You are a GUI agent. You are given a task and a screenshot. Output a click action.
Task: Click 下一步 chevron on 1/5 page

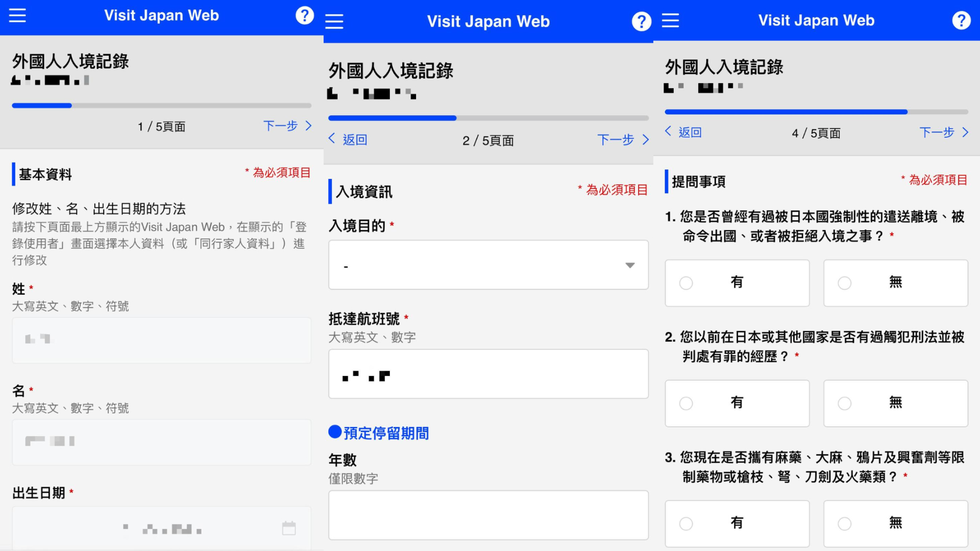[308, 126]
